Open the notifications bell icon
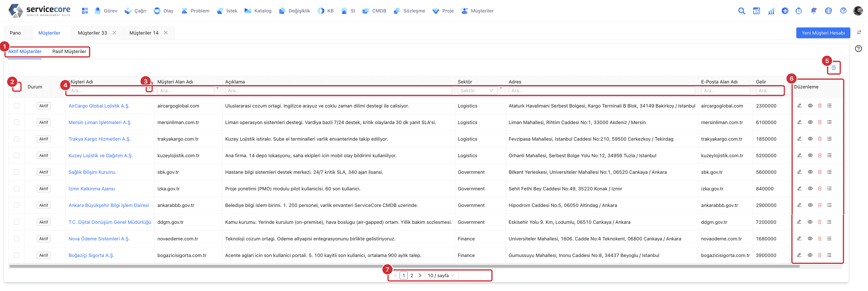Viewport: 868px width, 291px height. point(813,11)
